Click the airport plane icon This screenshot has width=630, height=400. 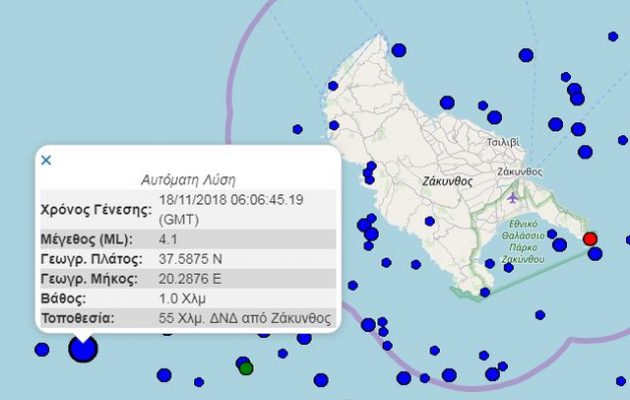point(515,195)
